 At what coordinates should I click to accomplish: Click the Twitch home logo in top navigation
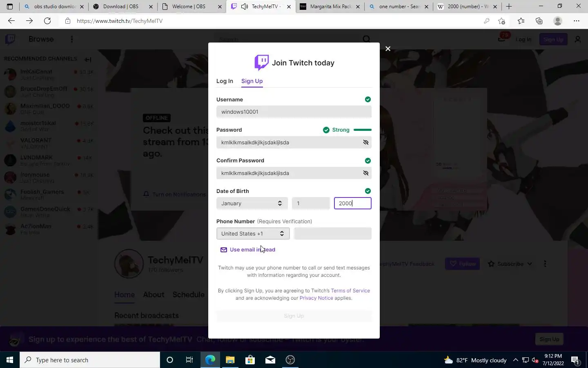tap(10, 39)
